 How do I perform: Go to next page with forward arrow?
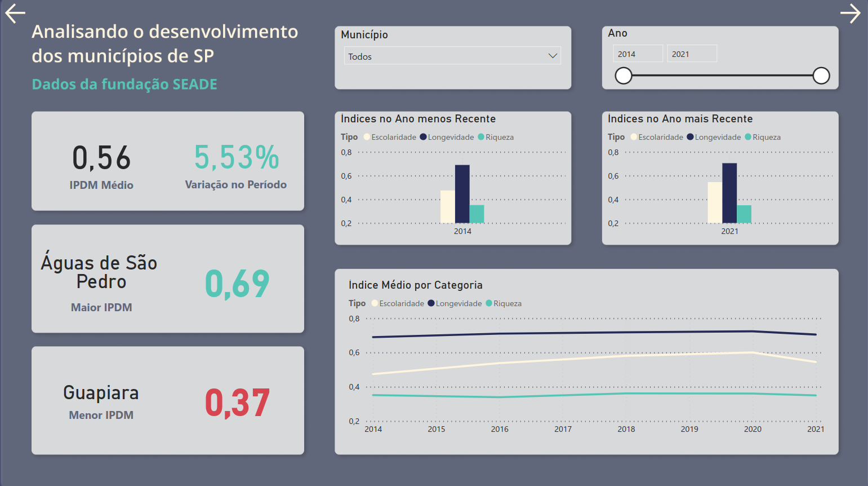point(851,14)
